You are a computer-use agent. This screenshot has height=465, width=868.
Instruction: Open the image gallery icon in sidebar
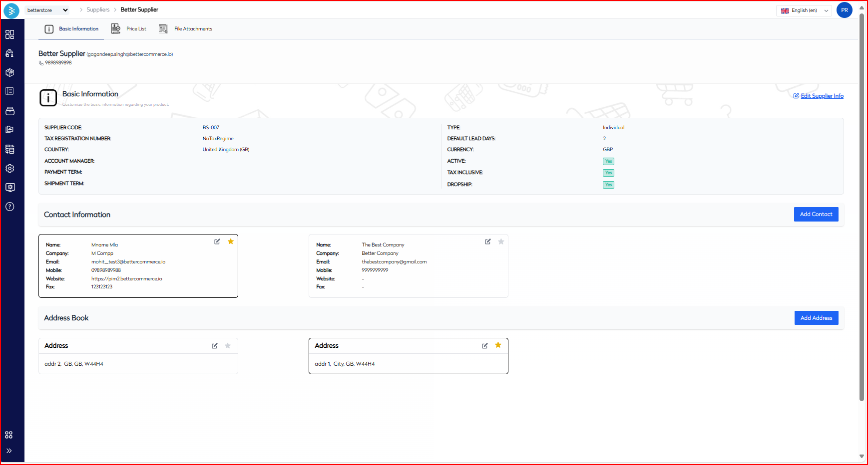click(x=9, y=130)
